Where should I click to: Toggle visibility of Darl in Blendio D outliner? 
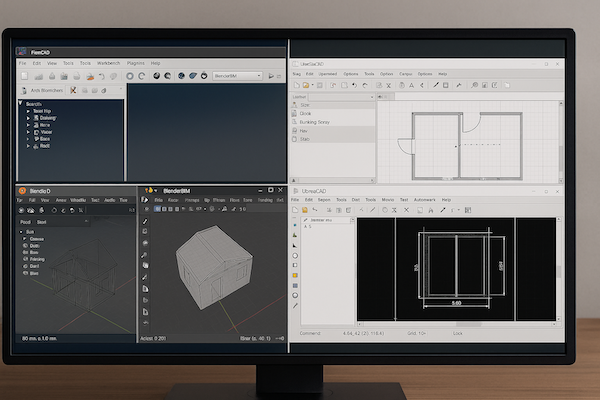(25, 266)
